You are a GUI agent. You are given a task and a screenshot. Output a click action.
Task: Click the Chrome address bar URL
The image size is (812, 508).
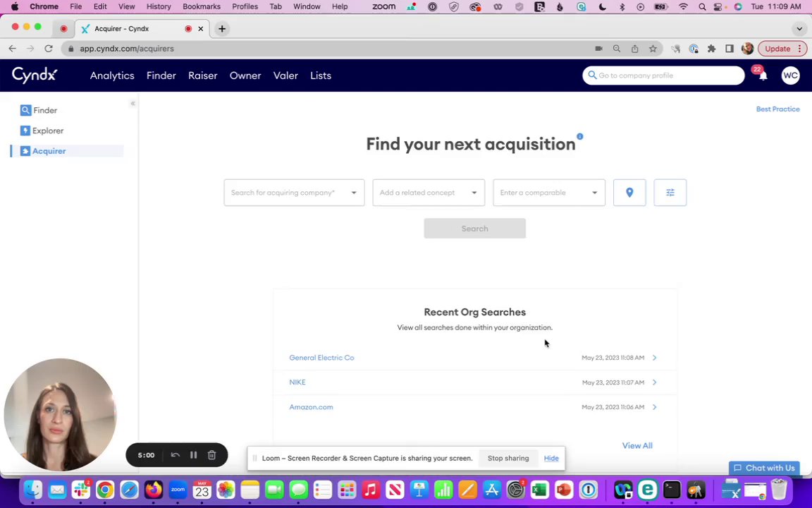pos(127,49)
